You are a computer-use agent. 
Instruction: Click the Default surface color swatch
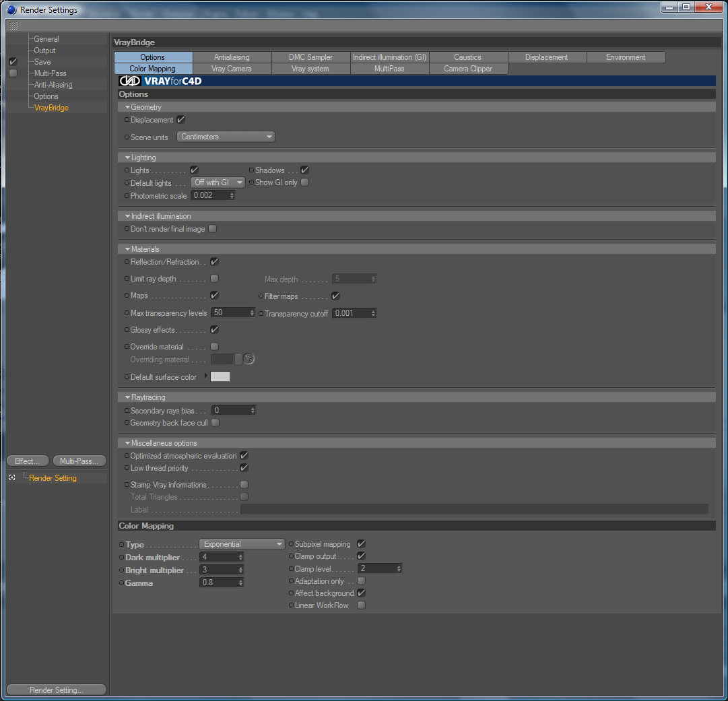(x=220, y=376)
